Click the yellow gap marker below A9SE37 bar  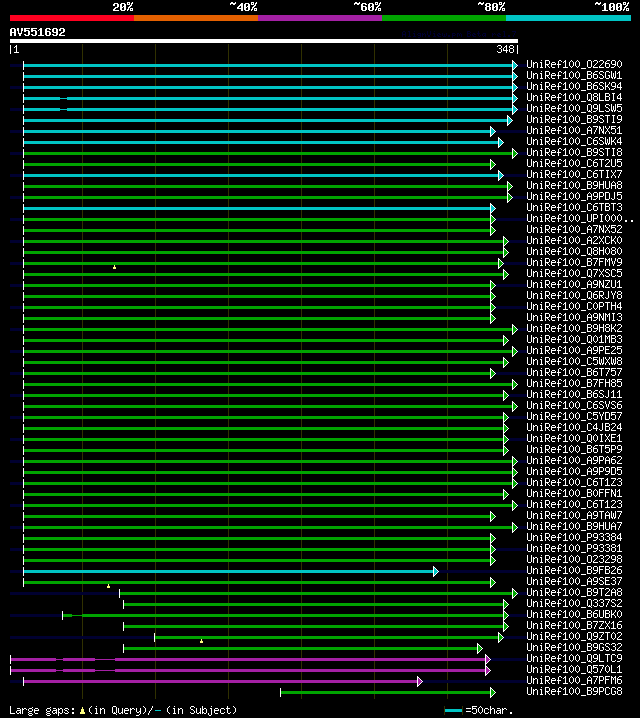(108, 586)
